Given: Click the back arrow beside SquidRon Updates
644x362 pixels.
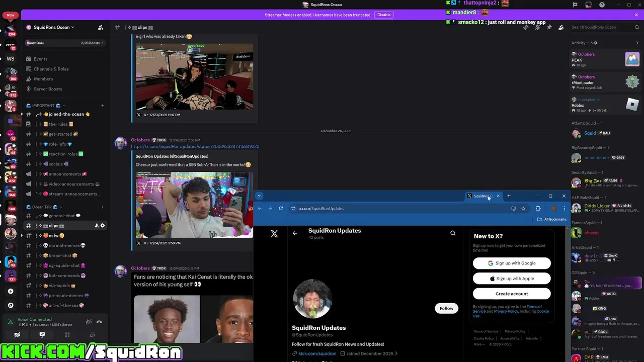Looking at the screenshot, I should tap(295, 233).
